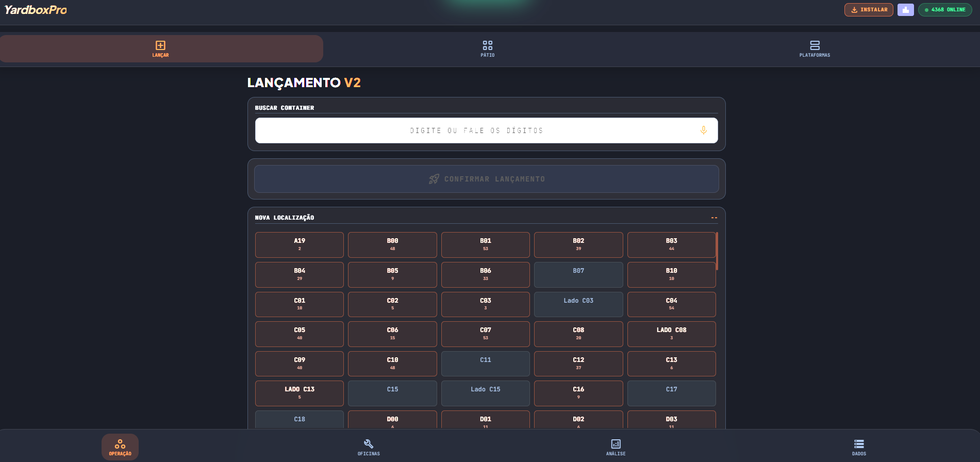Click the purple icon beside Instalar

click(905, 10)
